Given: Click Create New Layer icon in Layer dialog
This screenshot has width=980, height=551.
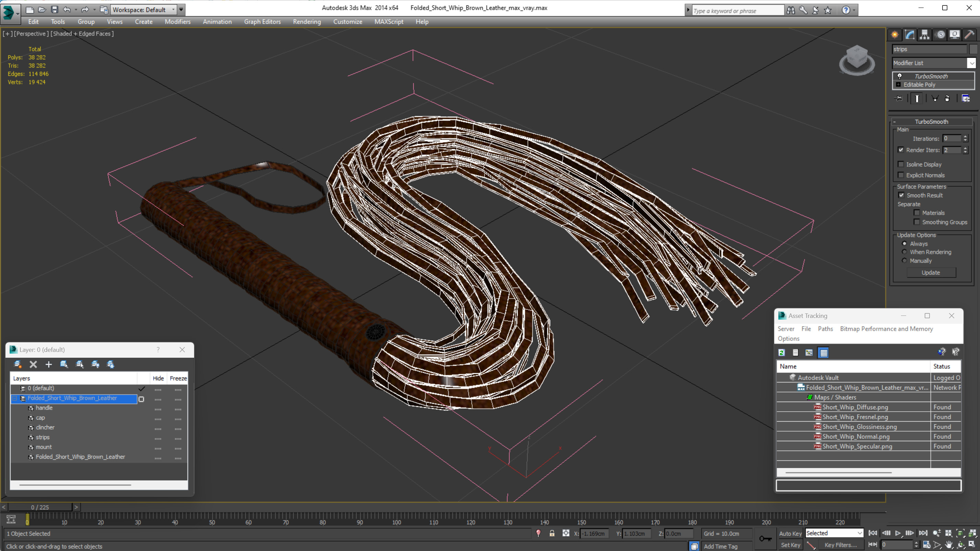Looking at the screenshot, I should pos(18,364).
